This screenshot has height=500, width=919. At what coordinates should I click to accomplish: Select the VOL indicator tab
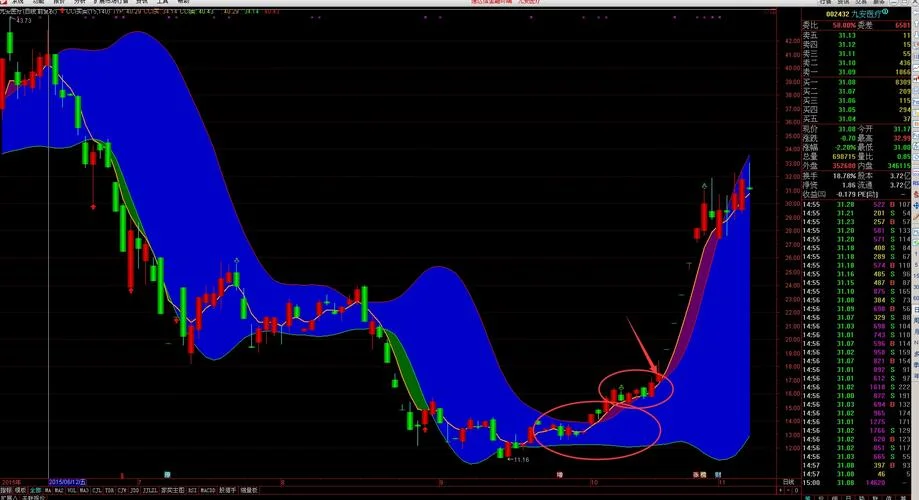(x=72, y=490)
